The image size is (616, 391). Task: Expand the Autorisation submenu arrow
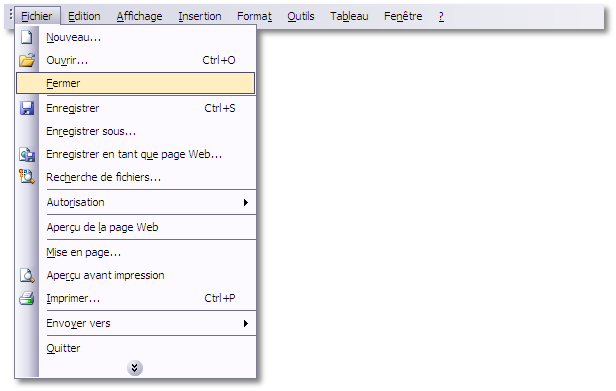coord(246,202)
